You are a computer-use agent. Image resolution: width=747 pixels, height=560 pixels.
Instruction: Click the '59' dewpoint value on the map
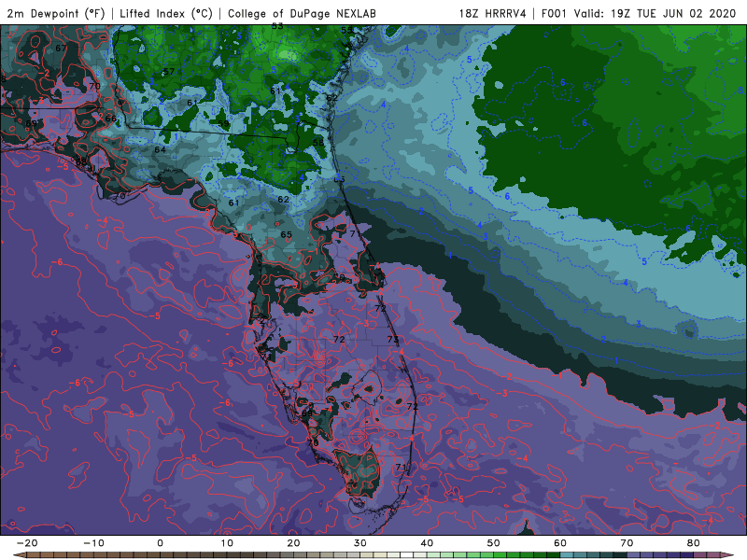click(x=223, y=123)
